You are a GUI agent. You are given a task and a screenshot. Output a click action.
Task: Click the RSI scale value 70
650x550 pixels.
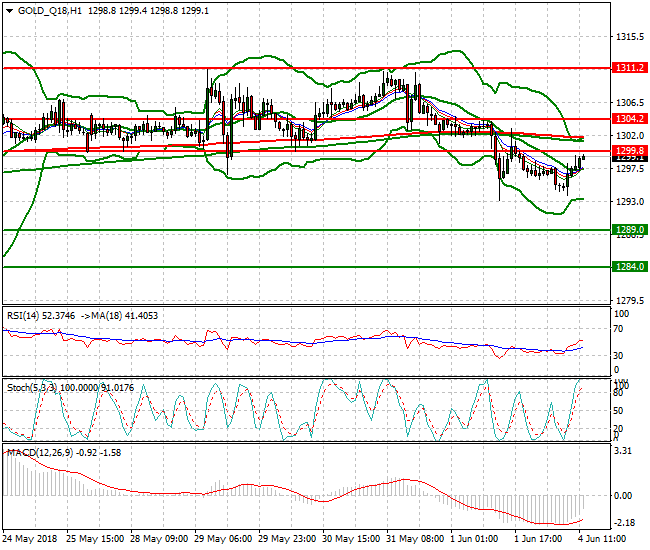(x=618, y=329)
